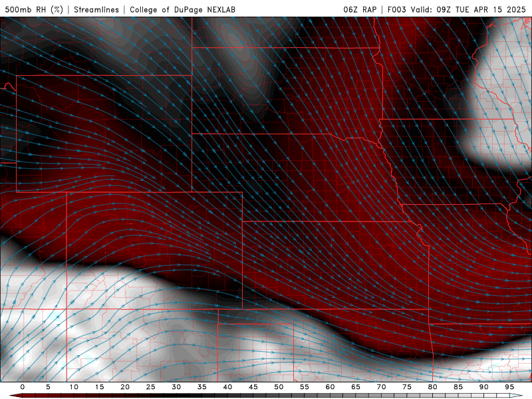Click the 55 label on the color scale

pos(305,387)
